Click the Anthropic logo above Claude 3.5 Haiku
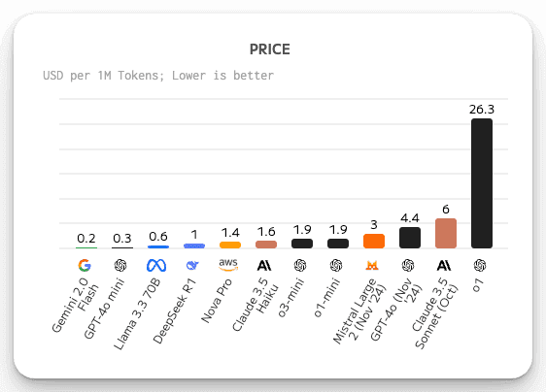546x392 pixels. [264, 266]
